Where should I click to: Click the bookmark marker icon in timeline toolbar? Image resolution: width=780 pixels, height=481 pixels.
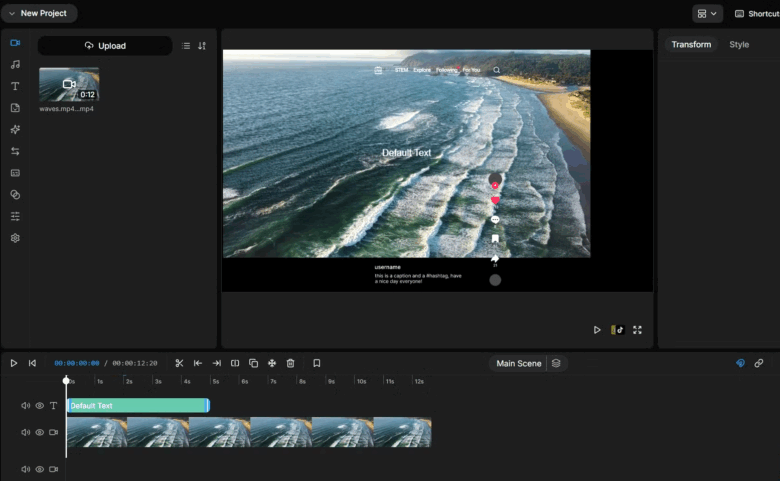(x=316, y=363)
